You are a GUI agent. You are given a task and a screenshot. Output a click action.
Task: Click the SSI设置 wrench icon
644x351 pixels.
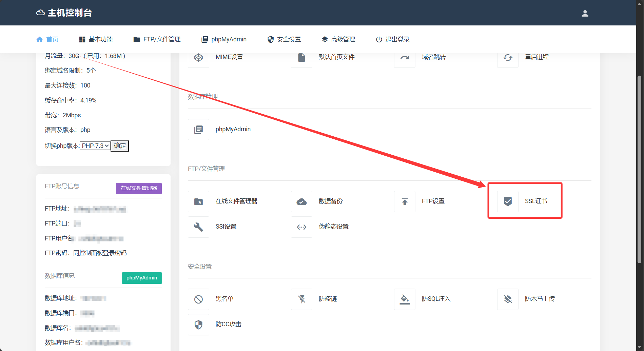coord(198,227)
